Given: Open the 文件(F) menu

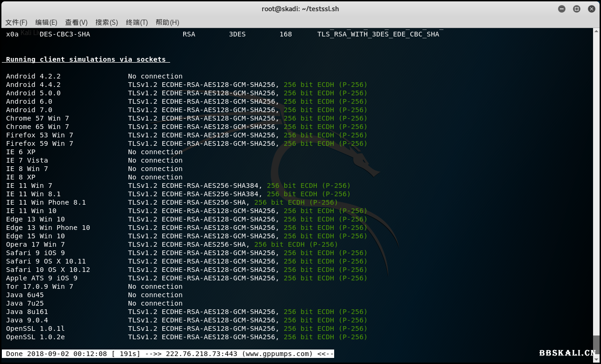Looking at the screenshot, I should click(17, 22).
